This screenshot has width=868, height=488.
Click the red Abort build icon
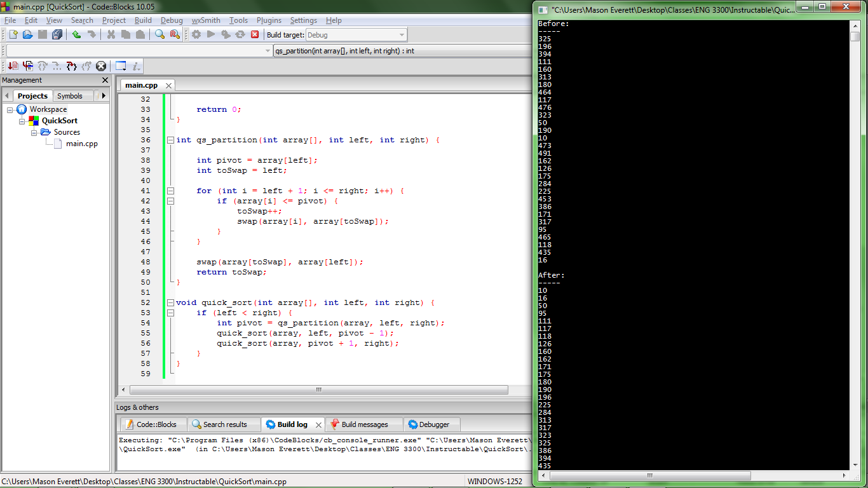click(x=255, y=35)
